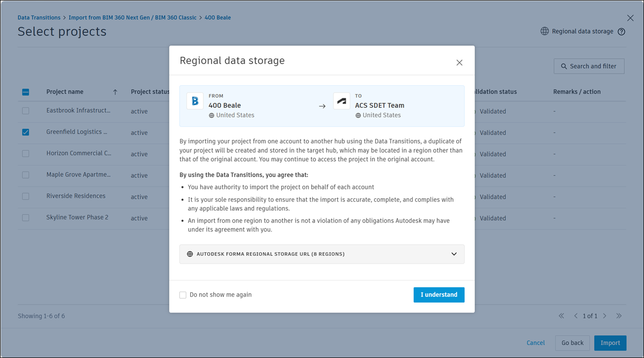Image resolution: width=644 pixels, height=358 pixels.
Task: Click the Import button
Action: tap(610, 343)
